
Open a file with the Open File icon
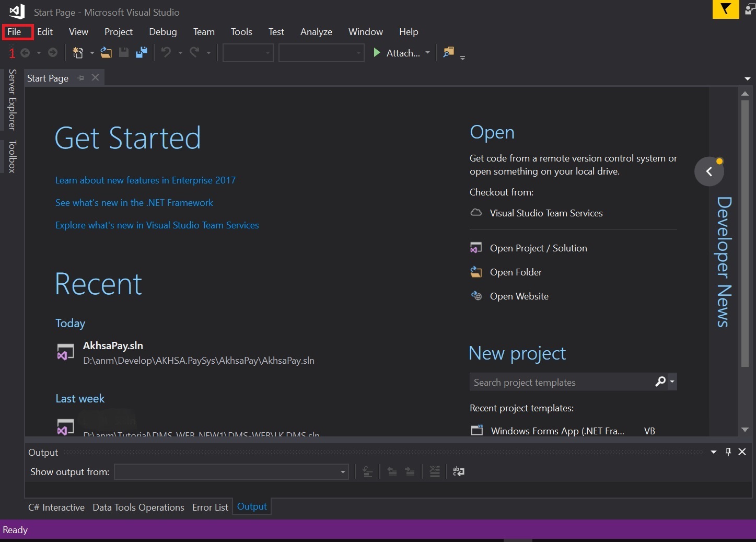[106, 52]
